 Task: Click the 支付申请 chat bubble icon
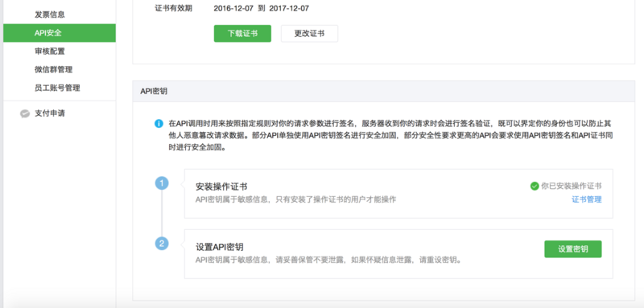coord(25,114)
